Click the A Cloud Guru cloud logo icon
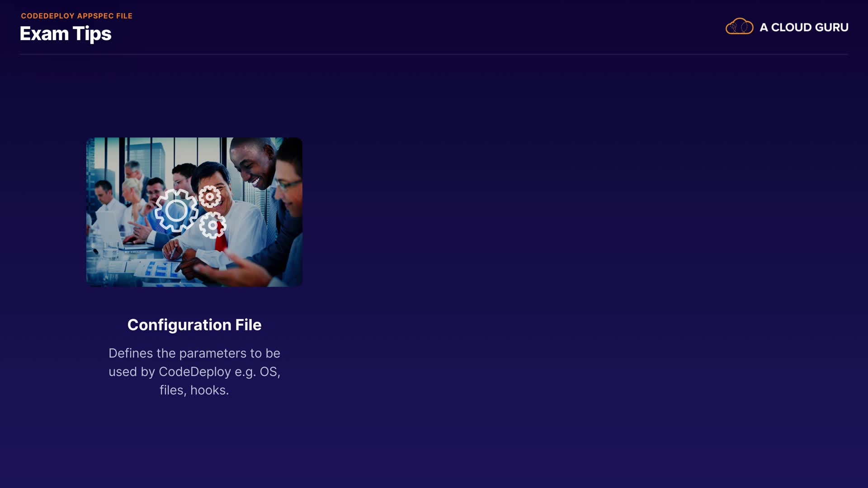Screen dimensions: 868x488 739,27
